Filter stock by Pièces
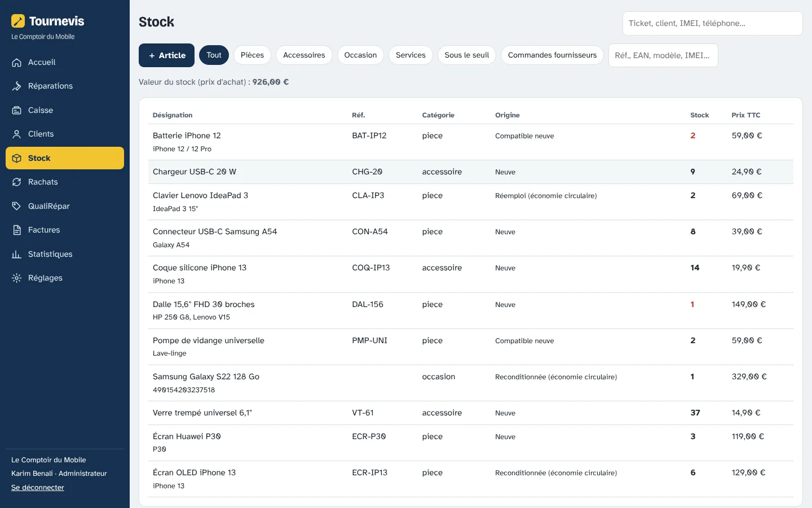812x508 pixels. coord(252,55)
